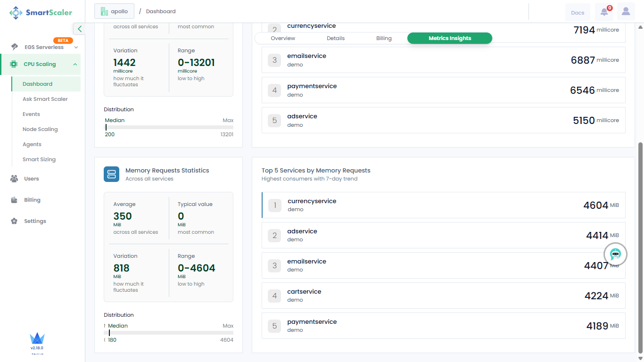Open the user profile avatar
The width and height of the screenshot is (644, 362).
click(626, 12)
